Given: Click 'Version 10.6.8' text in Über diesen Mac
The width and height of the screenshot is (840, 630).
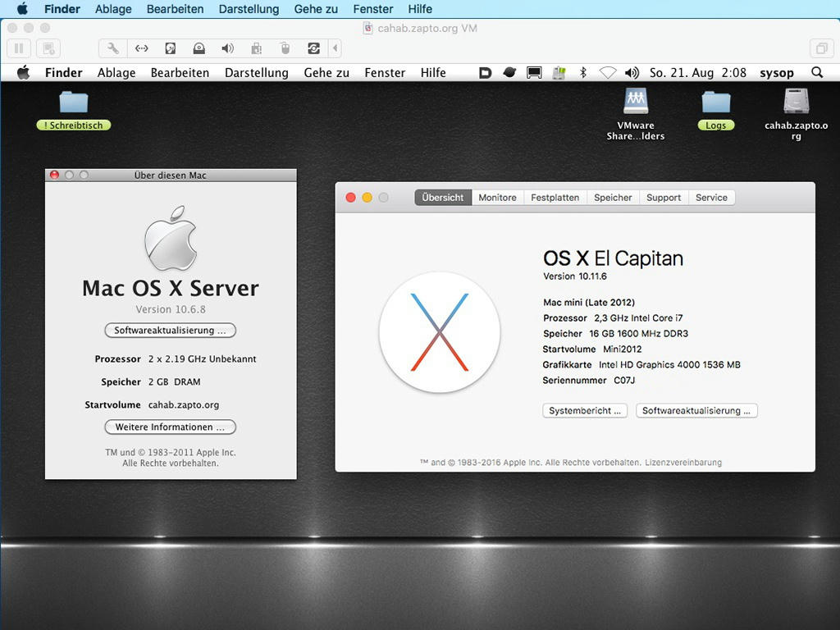Looking at the screenshot, I should [171, 309].
